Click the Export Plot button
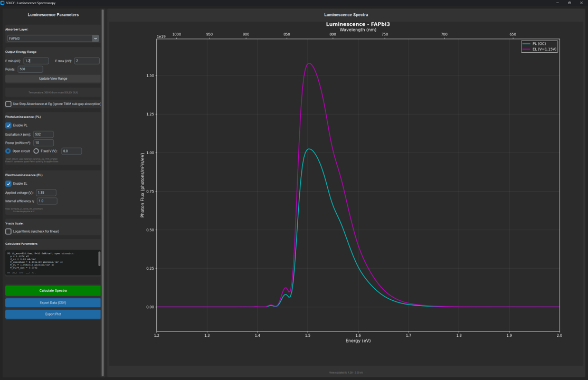Image resolution: width=588 pixels, height=380 pixels. [x=53, y=314]
